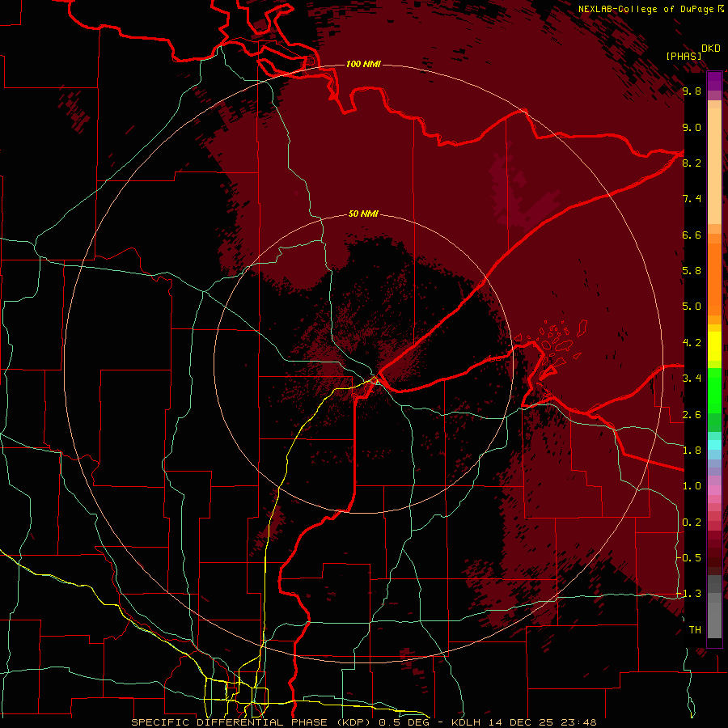Image resolution: width=728 pixels, height=728 pixels.
Task: Click the 4.2 value on the color scale
Action: 692,343
